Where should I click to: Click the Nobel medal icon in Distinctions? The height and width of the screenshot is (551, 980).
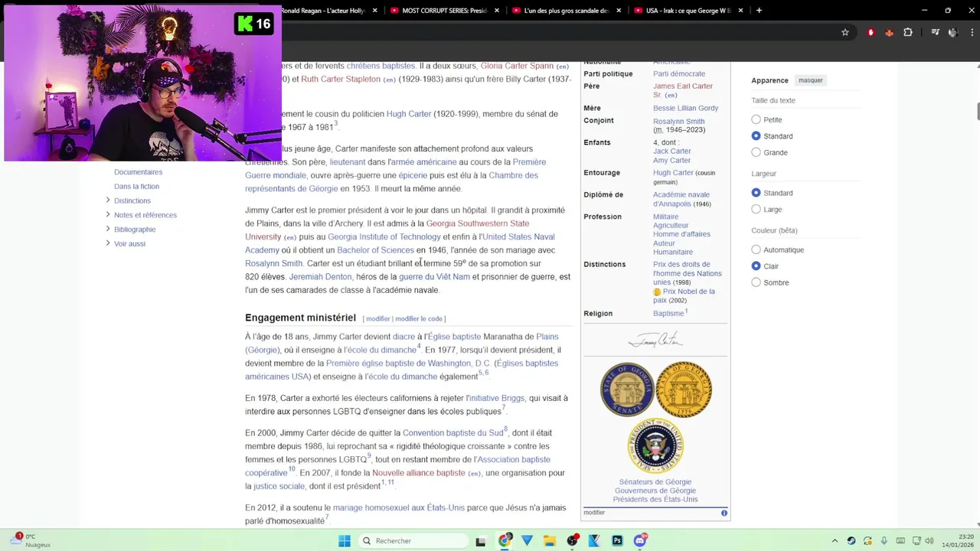657,292
